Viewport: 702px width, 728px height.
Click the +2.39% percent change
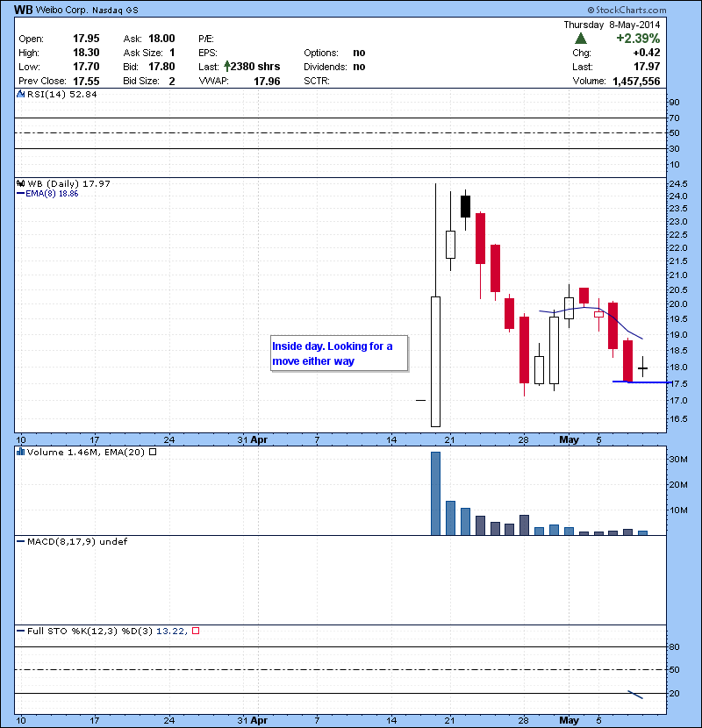[x=638, y=39]
